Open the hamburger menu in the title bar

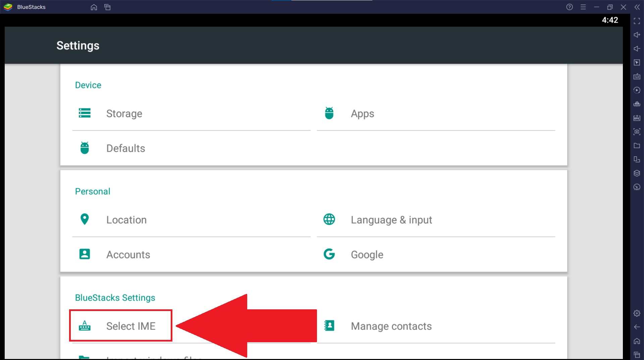(x=583, y=7)
